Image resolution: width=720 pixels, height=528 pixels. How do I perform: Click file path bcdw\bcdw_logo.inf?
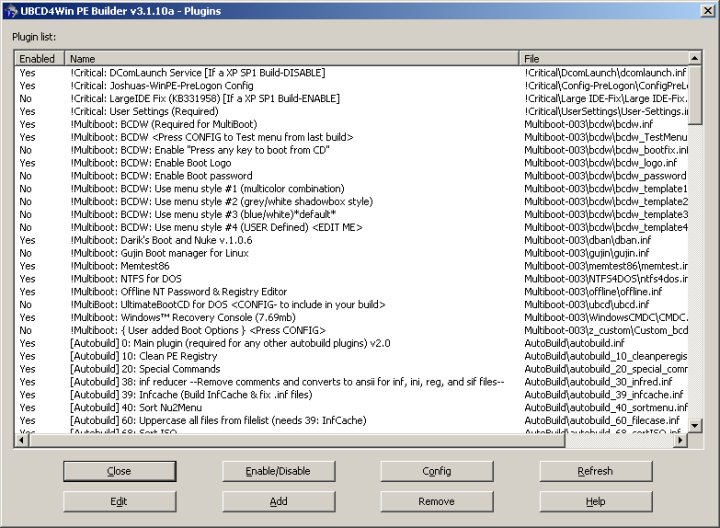[601, 163]
